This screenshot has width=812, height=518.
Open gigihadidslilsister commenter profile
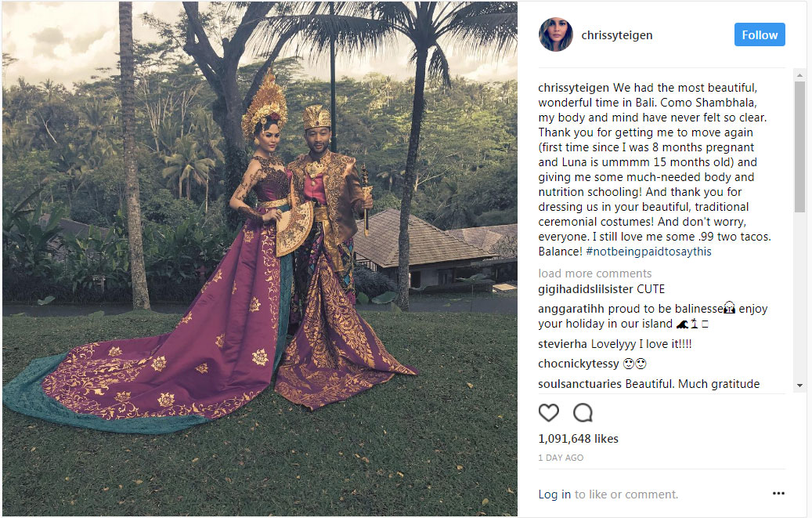pyautogui.click(x=586, y=289)
